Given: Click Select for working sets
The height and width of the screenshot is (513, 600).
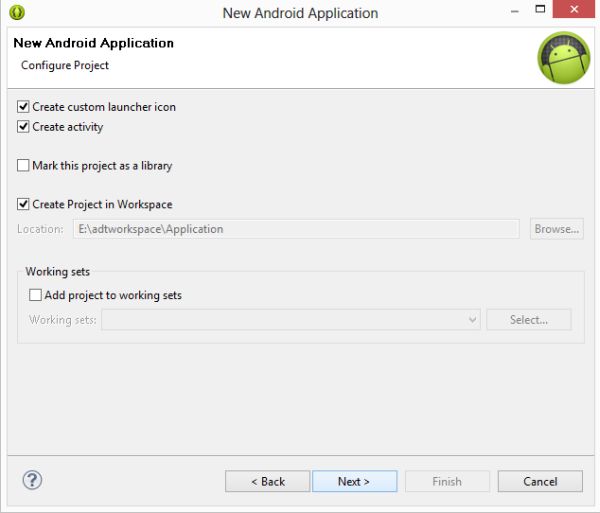Looking at the screenshot, I should [528, 320].
